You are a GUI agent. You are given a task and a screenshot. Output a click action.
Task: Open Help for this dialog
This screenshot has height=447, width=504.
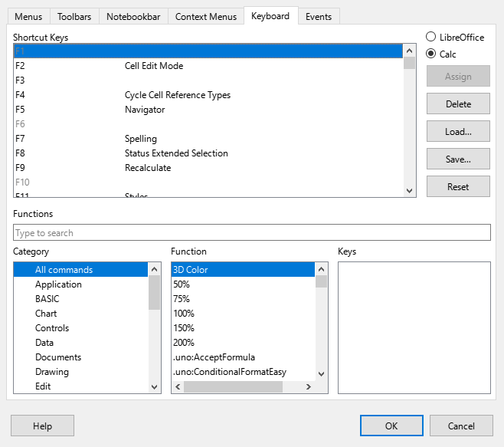[42, 426]
